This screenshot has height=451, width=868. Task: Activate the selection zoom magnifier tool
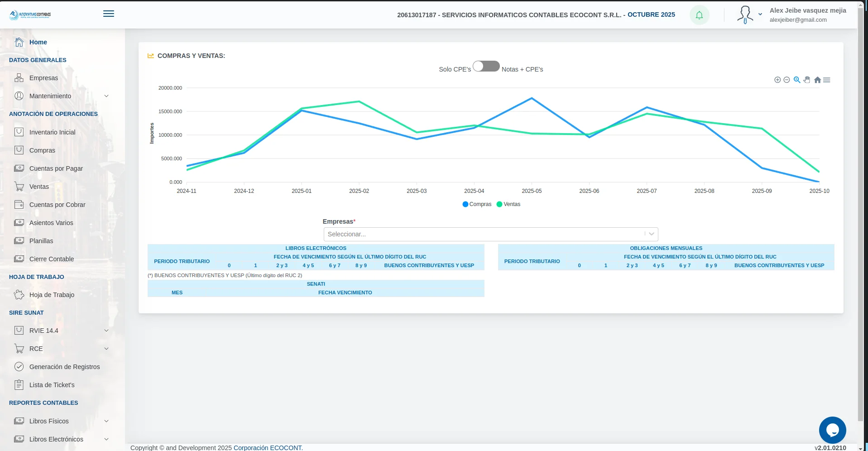pos(797,80)
